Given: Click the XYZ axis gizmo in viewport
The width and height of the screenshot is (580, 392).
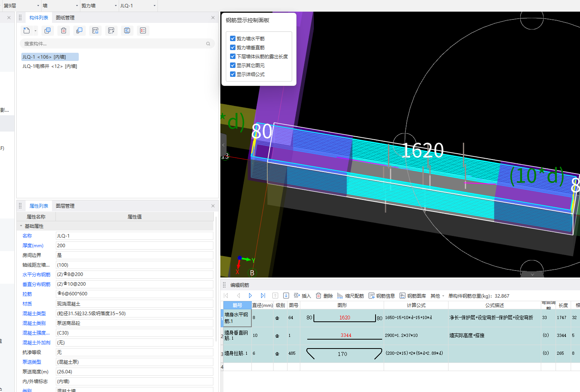Looking at the screenshot, I should 244,264.
